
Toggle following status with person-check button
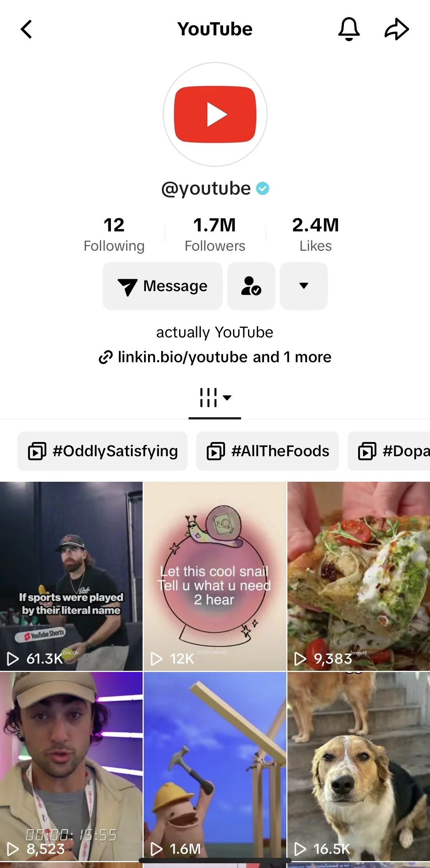[251, 286]
